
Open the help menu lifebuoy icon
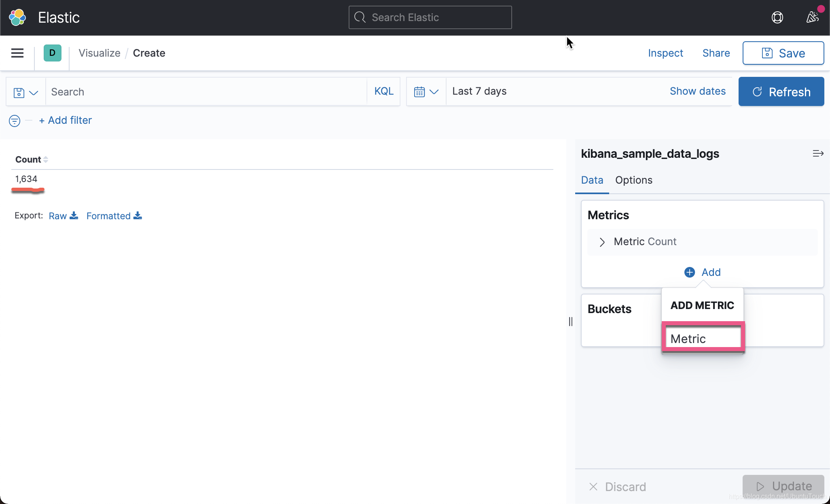pyautogui.click(x=777, y=17)
